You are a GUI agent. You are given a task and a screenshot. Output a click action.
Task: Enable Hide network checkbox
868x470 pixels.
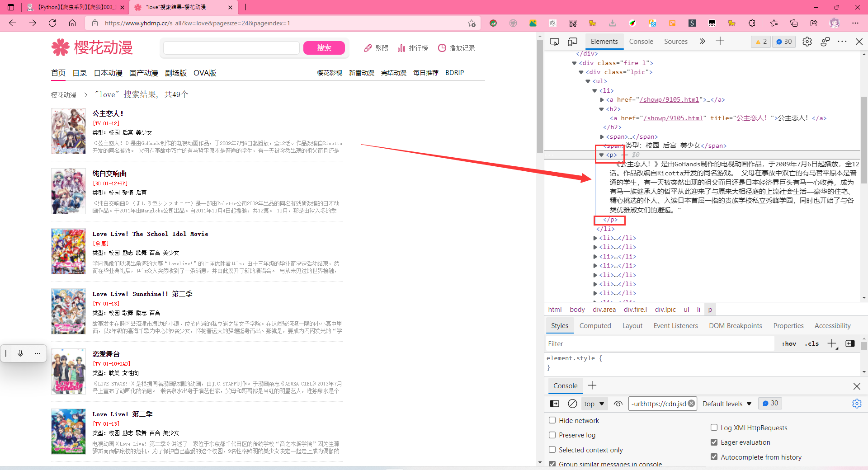552,420
